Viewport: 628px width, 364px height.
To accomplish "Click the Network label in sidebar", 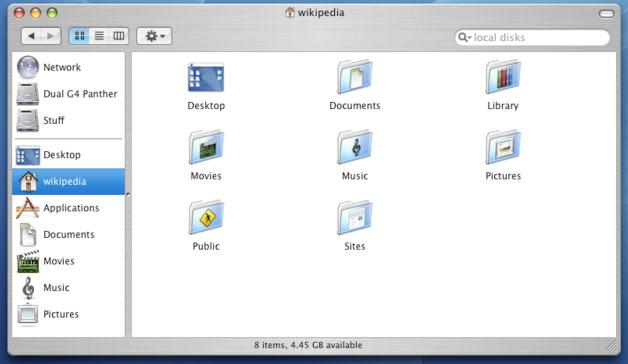I will click(x=62, y=67).
